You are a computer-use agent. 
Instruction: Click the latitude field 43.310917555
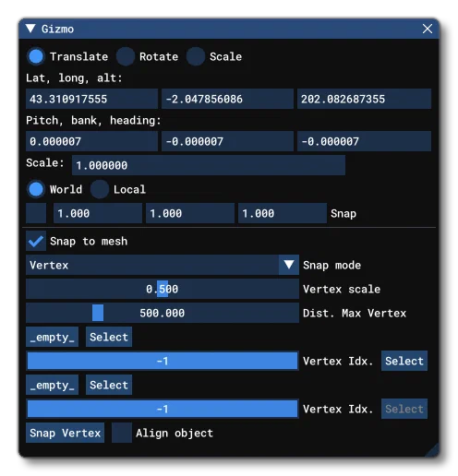click(91, 99)
